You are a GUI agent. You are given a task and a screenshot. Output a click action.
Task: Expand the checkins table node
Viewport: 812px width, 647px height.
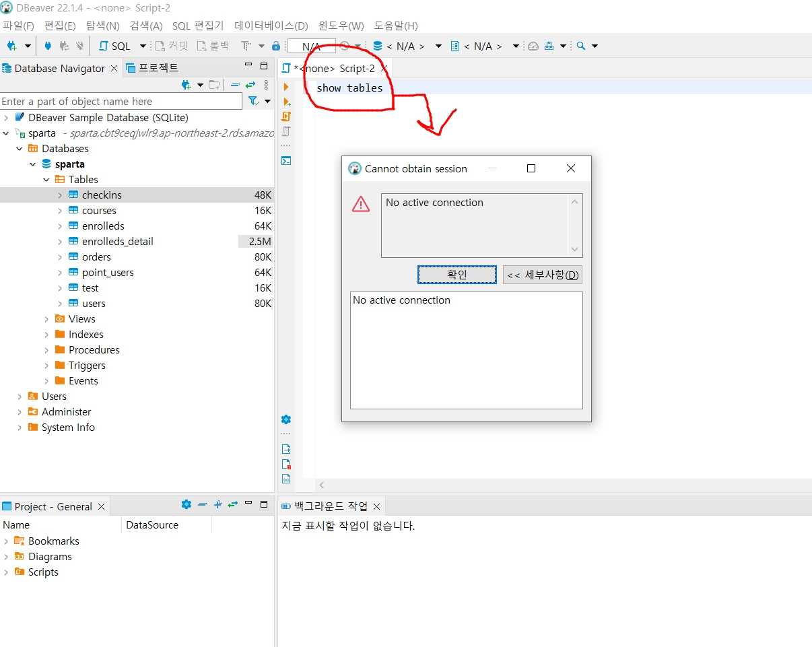tap(60, 195)
